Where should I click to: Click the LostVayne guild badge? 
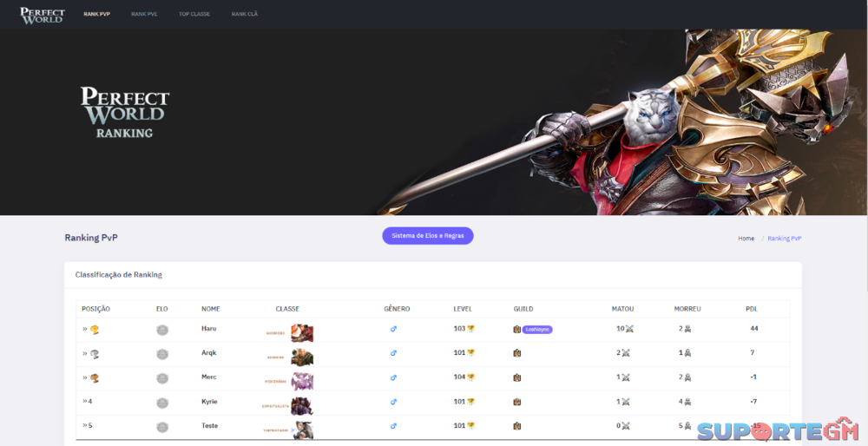537,330
